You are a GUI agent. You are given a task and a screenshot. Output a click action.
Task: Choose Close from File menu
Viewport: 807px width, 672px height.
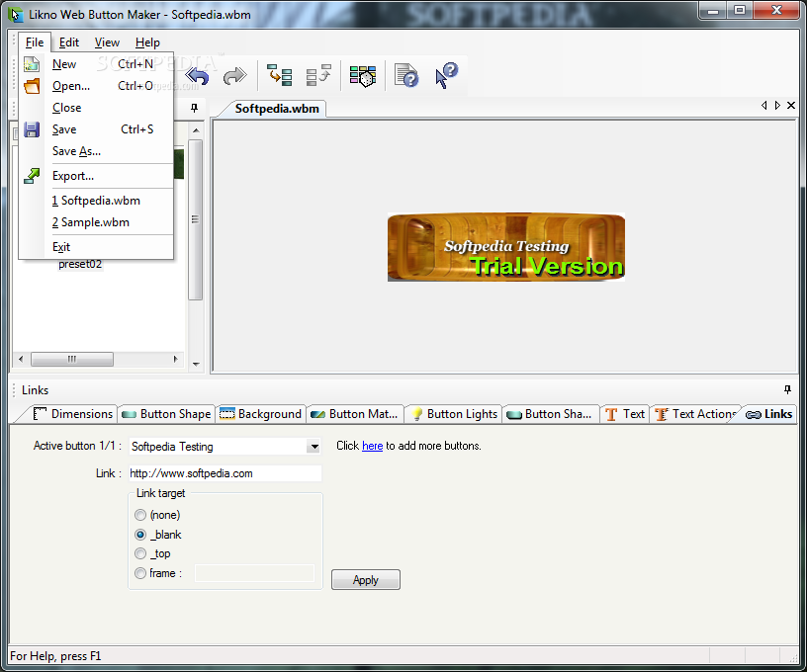pos(96,108)
